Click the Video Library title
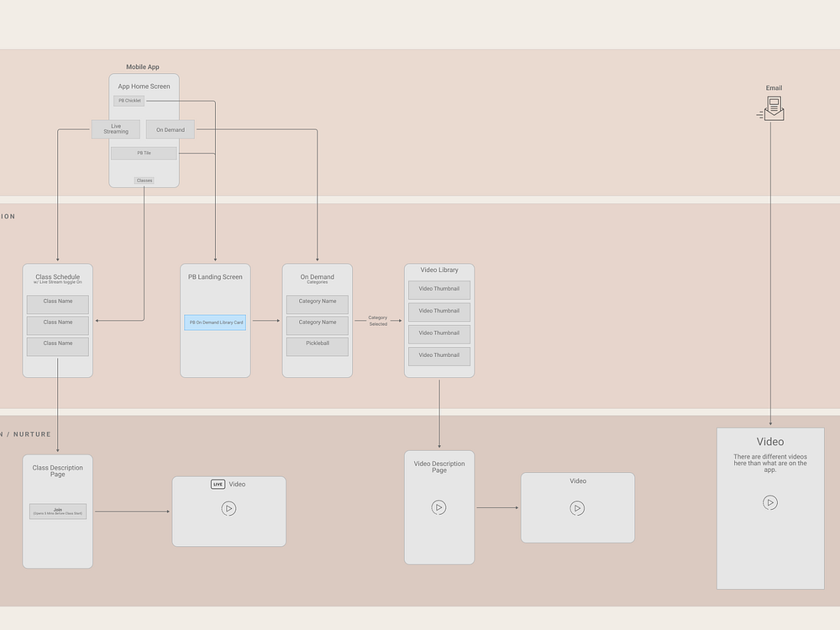 tap(439, 270)
